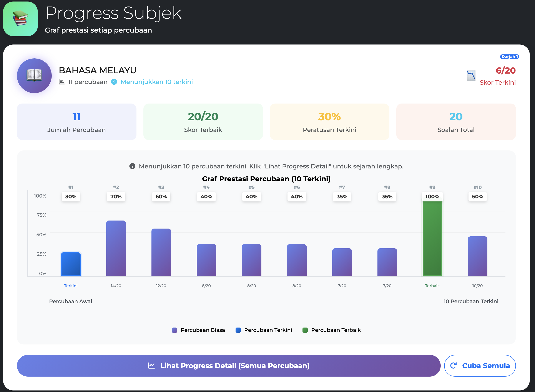This screenshot has height=392, width=535.
Task: Click the bar chart icon next to 11 percubaan
Action: [x=61, y=82]
